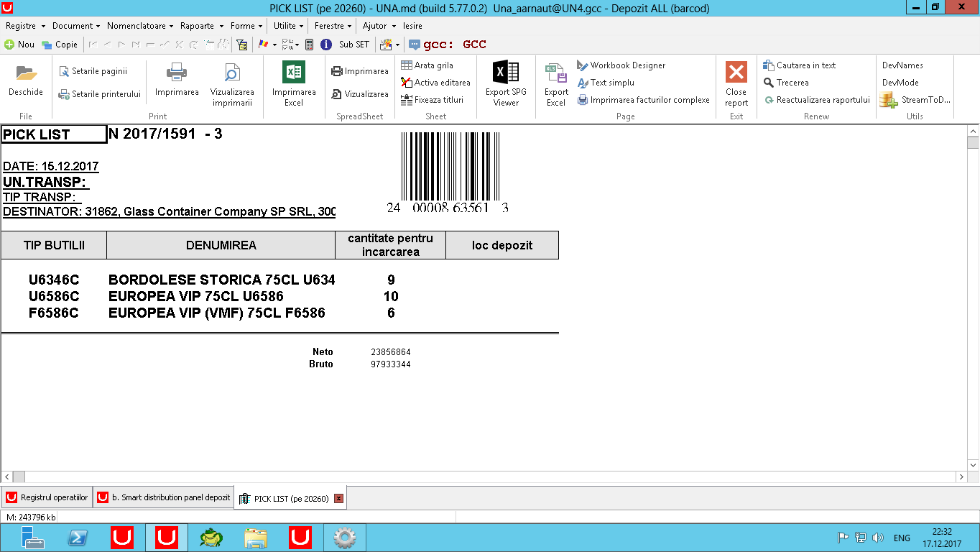Click the blue info icon
980x552 pixels.
point(326,45)
